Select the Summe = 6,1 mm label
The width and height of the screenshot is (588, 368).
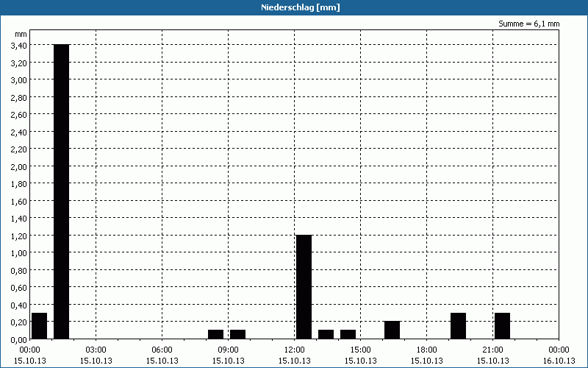coord(528,24)
